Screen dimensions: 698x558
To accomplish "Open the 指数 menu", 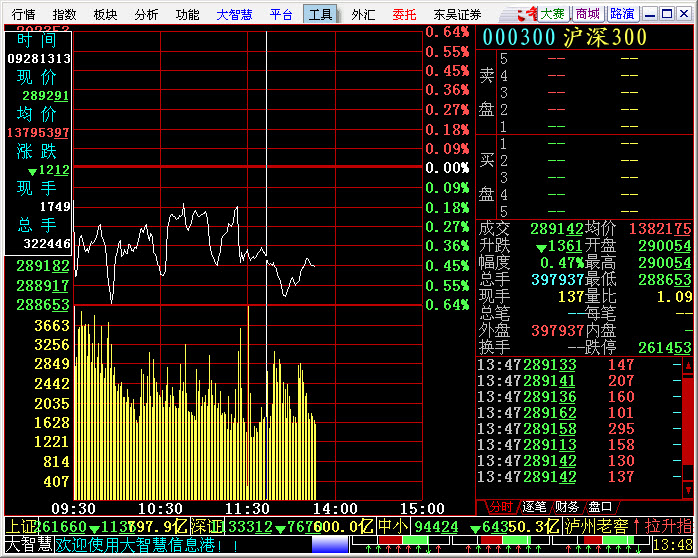I will pyautogui.click(x=64, y=14).
